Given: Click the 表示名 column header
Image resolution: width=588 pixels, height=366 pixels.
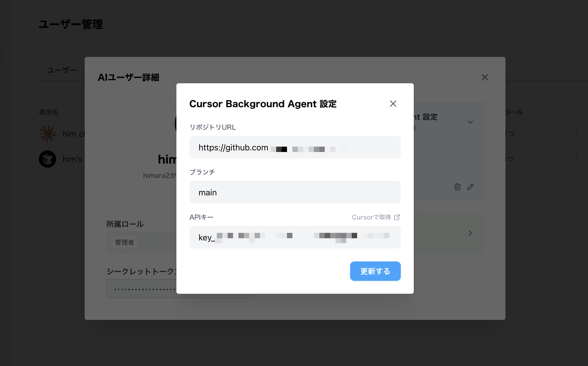Looking at the screenshot, I should click(x=49, y=112).
